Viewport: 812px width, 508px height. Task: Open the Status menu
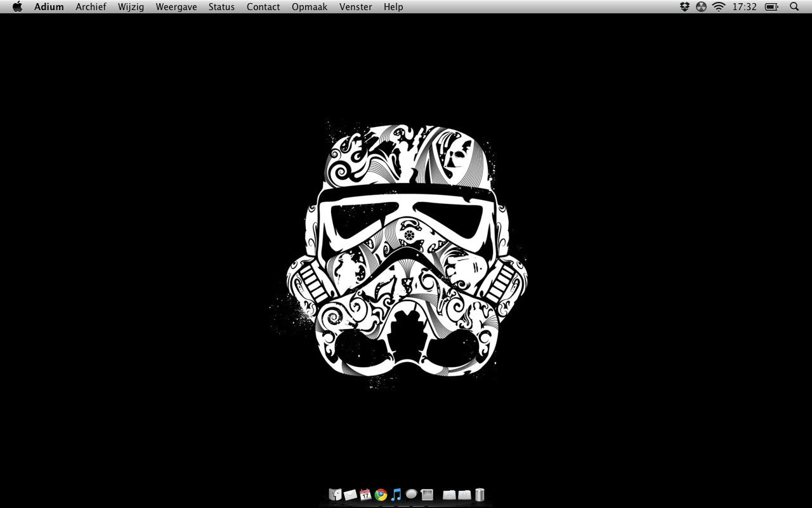pos(221,7)
